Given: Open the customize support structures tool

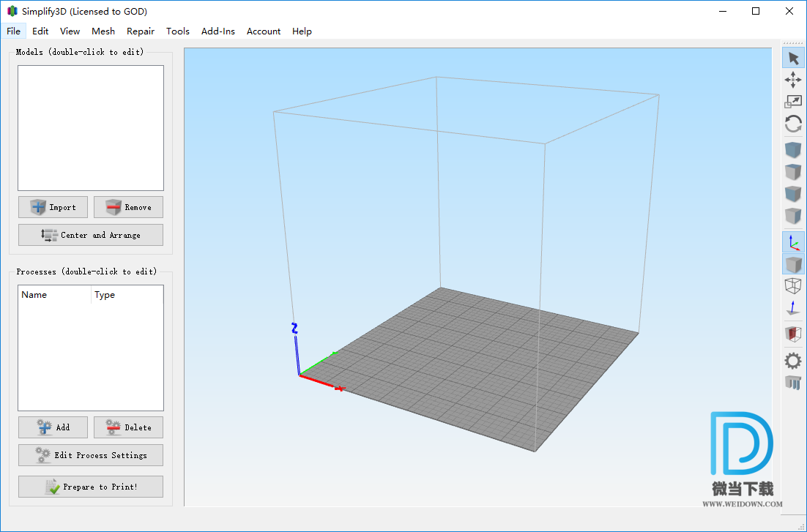Looking at the screenshot, I should click(793, 382).
